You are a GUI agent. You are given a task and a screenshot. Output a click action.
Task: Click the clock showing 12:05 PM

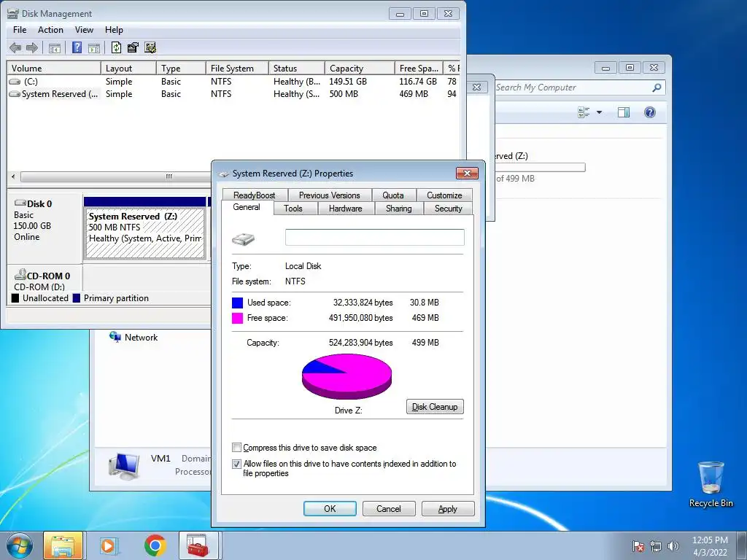[710, 540]
